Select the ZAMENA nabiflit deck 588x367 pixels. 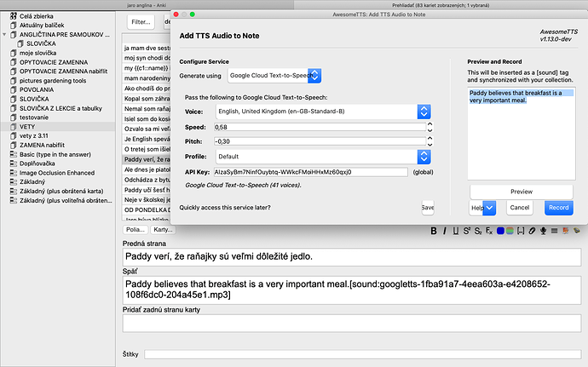coord(42,145)
